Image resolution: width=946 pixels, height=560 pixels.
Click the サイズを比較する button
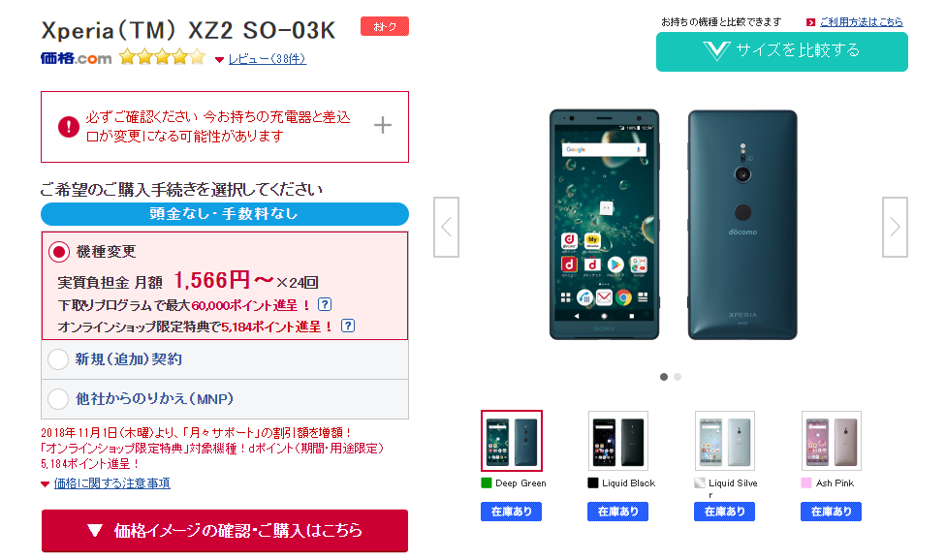click(x=782, y=51)
